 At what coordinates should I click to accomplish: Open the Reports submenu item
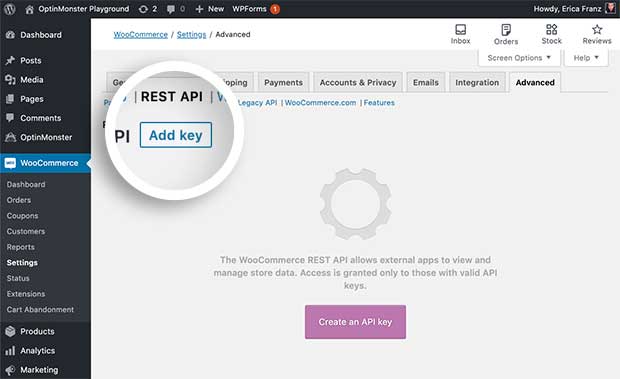coord(21,247)
